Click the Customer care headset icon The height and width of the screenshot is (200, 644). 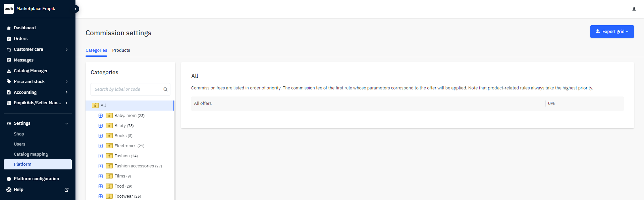coord(9,49)
